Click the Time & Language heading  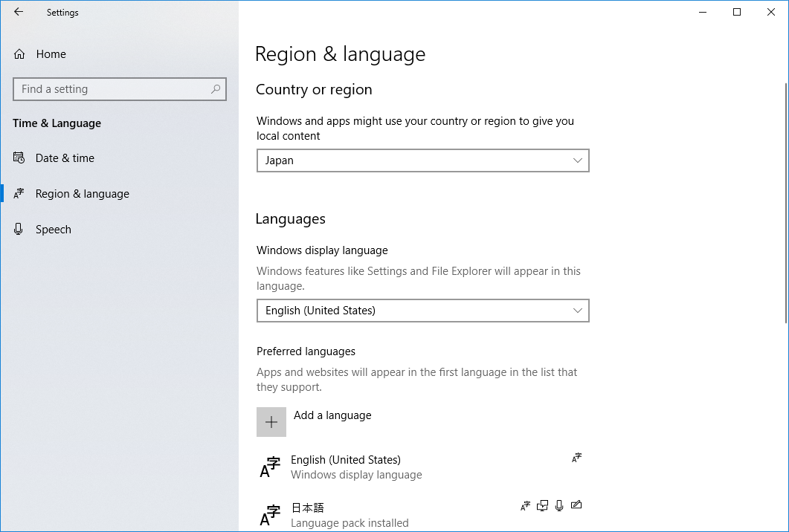click(57, 123)
